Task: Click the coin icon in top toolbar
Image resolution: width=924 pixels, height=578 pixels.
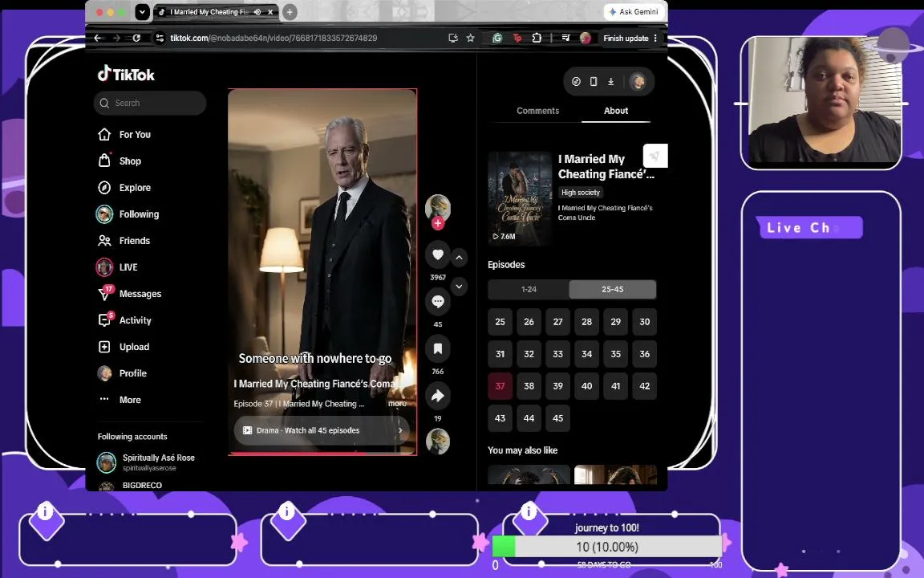Action: [x=577, y=81]
